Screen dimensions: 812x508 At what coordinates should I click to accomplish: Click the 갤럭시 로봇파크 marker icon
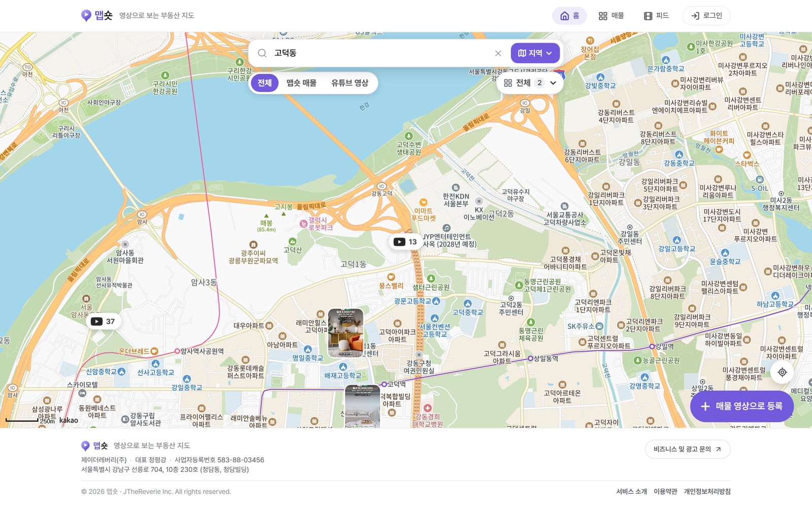(x=303, y=224)
